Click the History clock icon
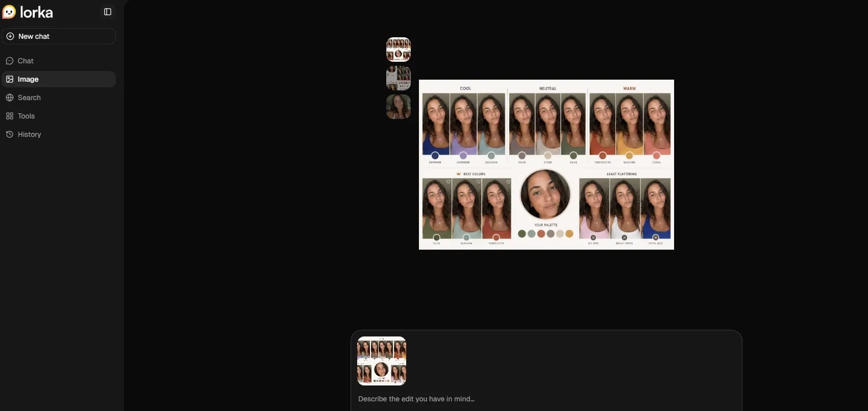 coord(10,134)
